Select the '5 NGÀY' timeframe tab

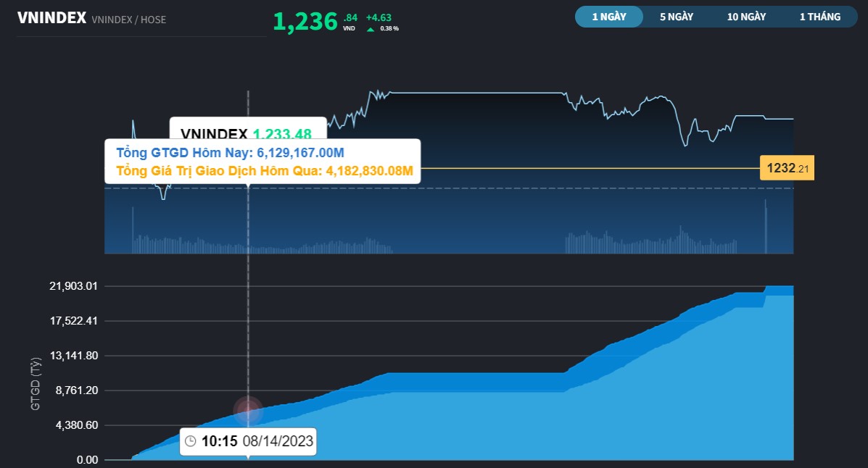(676, 16)
